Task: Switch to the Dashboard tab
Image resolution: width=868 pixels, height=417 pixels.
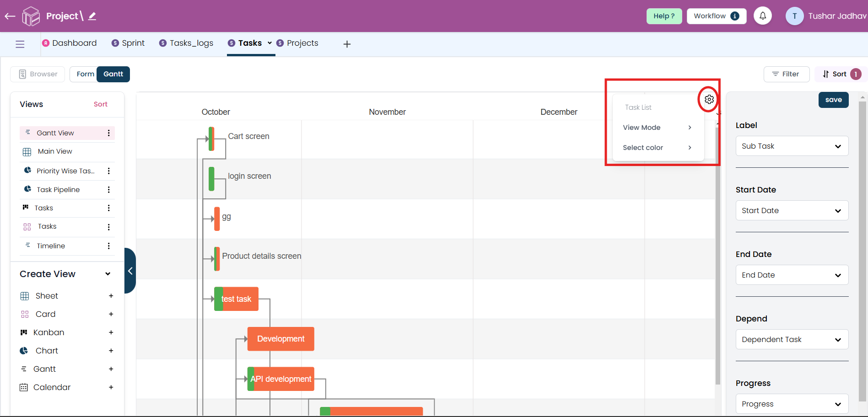Action: tap(70, 43)
